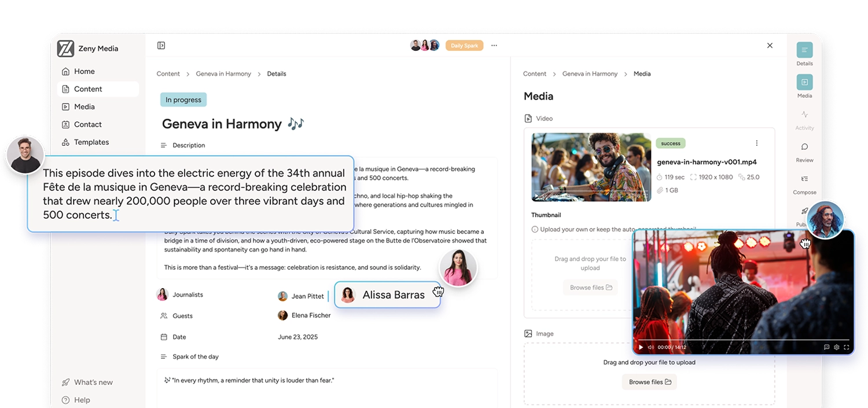Click the description text paragraph about Daily Spark
Image resolution: width=868 pixels, height=408 pixels.
coord(325,241)
